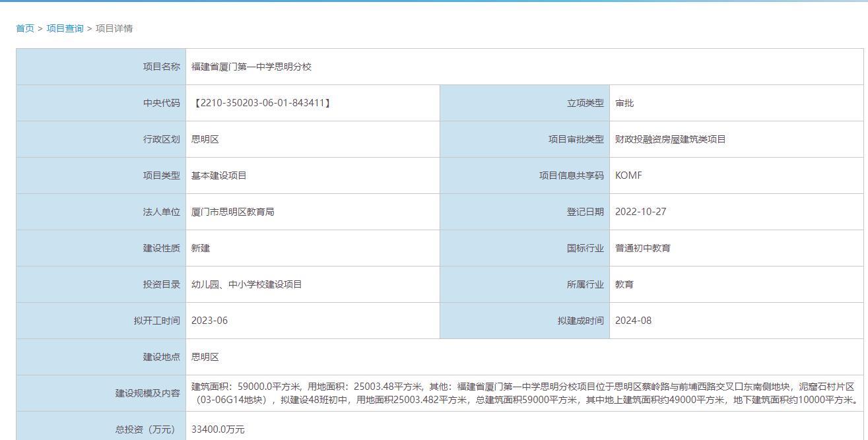The image size is (868, 440).
Task: Click the 行政区划 label cell
Action: tap(101, 139)
